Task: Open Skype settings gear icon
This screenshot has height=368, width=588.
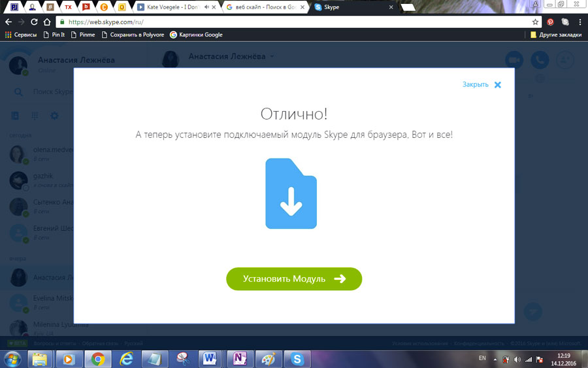Action: click(54, 116)
